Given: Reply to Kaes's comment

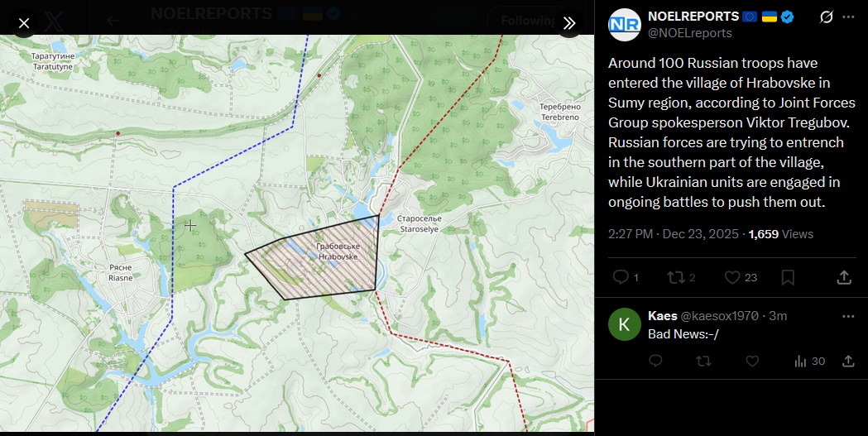Looking at the screenshot, I should coord(655,362).
